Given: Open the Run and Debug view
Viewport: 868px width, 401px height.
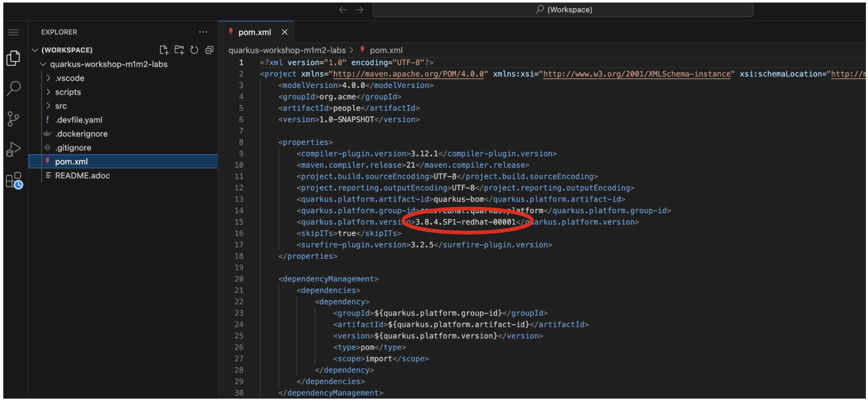Looking at the screenshot, I should pyautogui.click(x=14, y=149).
